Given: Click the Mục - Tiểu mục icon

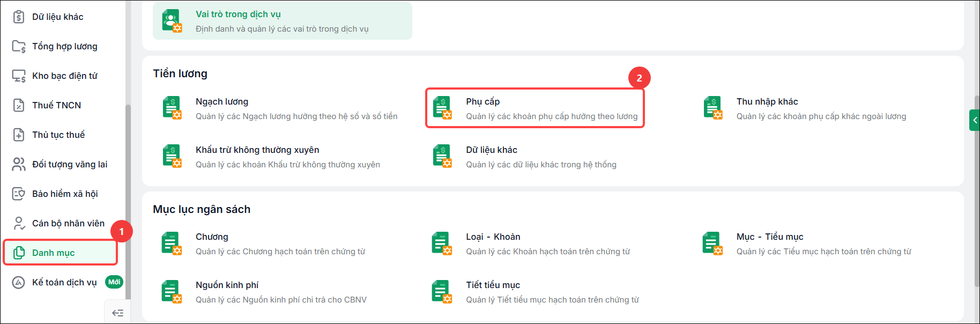Looking at the screenshot, I should tap(713, 244).
